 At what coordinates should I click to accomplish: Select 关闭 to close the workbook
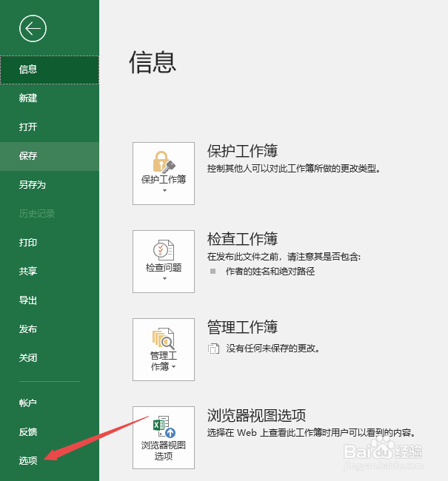[50, 357]
